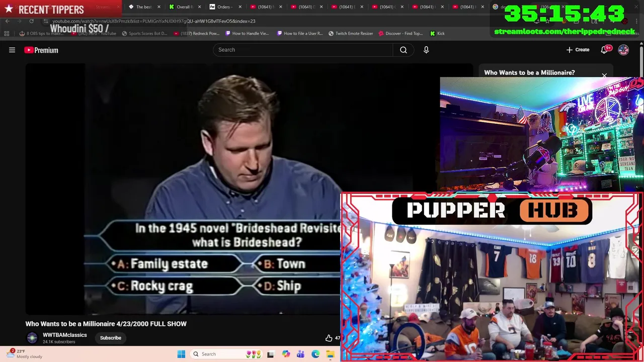
Task: Open "How to Handle Vie..." bookmark
Action: click(248, 33)
